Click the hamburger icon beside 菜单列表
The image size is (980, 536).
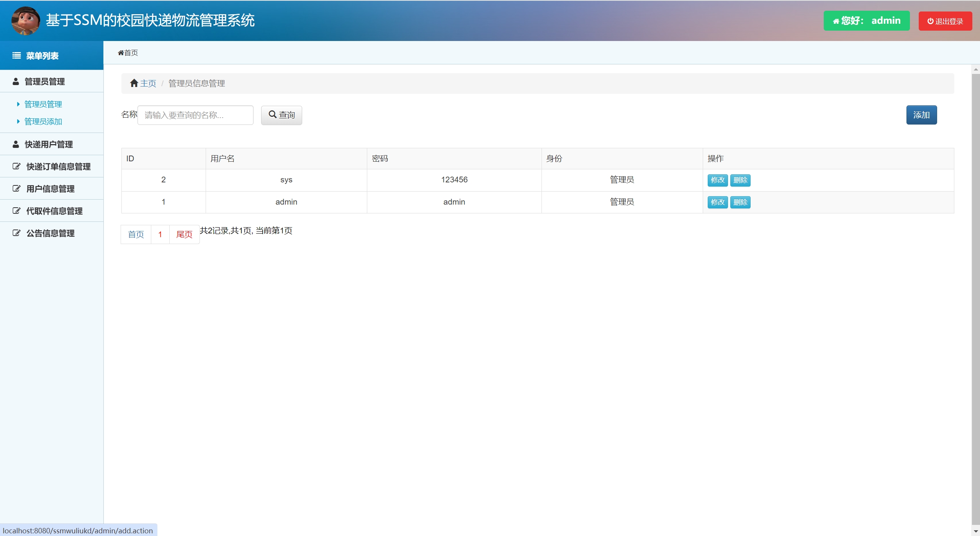point(16,56)
